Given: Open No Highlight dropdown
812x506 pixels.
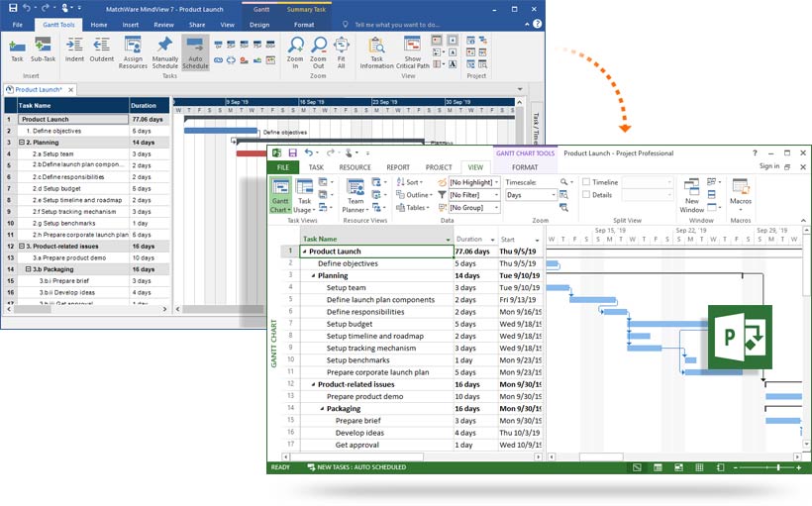Looking at the screenshot, I should (x=496, y=182).
